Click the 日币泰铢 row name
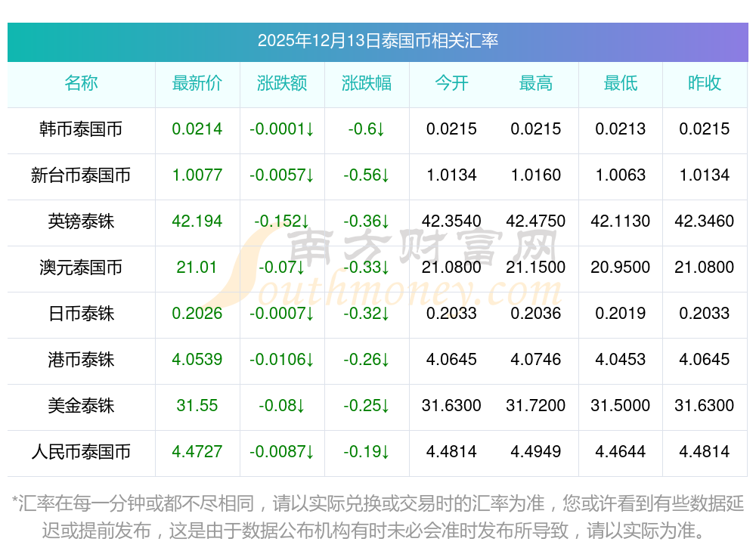Image resolution: width=756 pixels, height=554 pixels. point(81,314)
